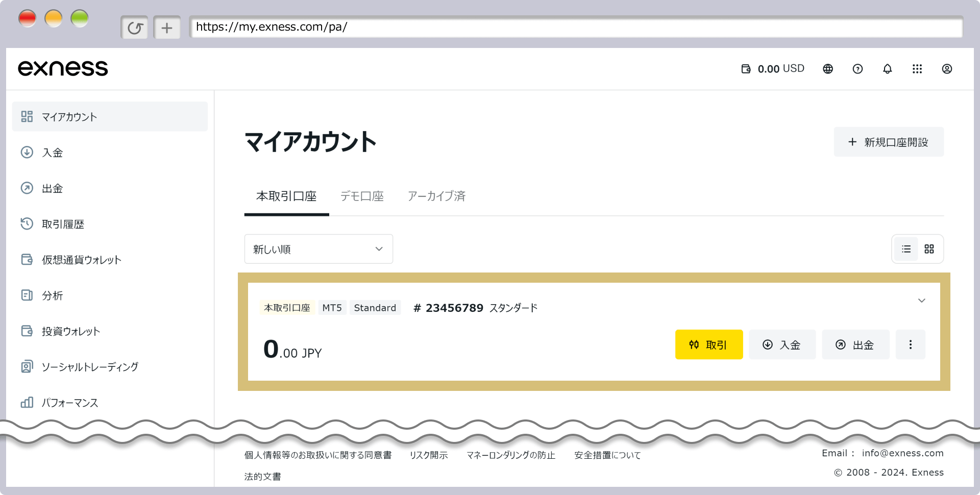Click the 0.00 JPY balance
980x495 pixels.
292,350
